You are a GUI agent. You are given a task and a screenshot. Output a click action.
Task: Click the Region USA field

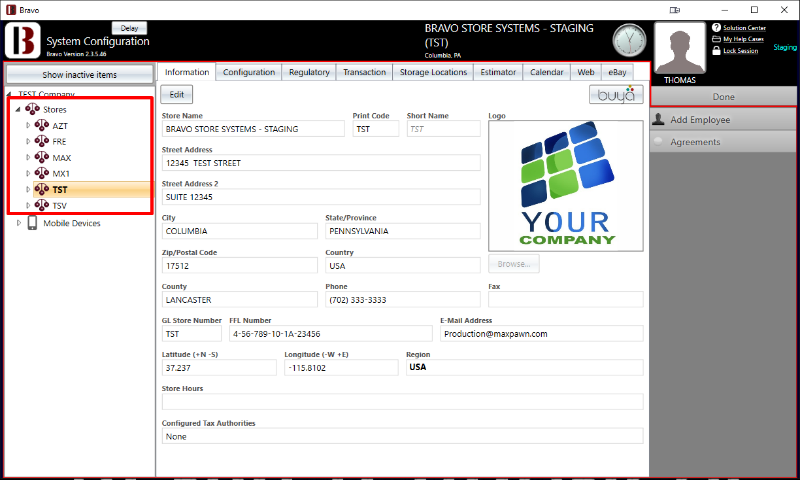pyautogui.click(x=524, y=367)
